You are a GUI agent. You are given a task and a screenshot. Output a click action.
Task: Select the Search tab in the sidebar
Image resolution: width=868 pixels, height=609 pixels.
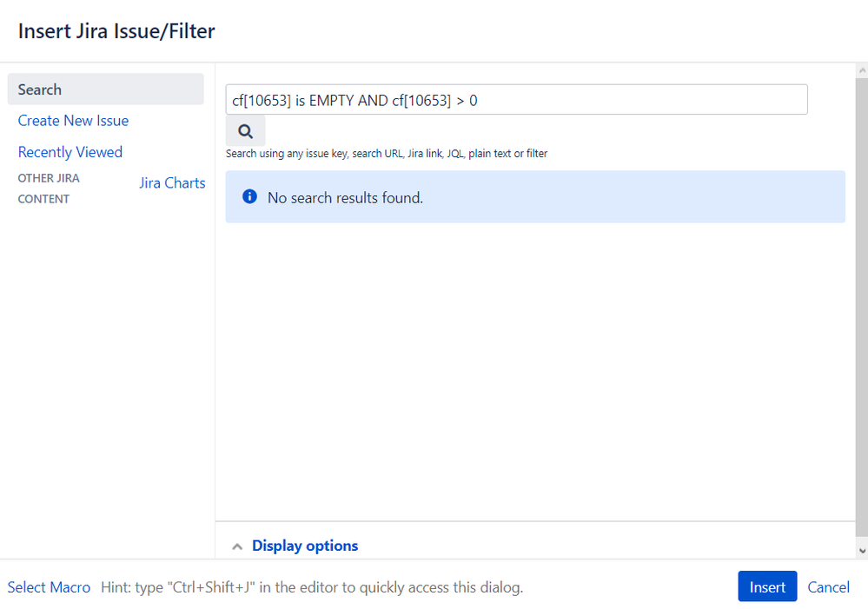[39, 89]
